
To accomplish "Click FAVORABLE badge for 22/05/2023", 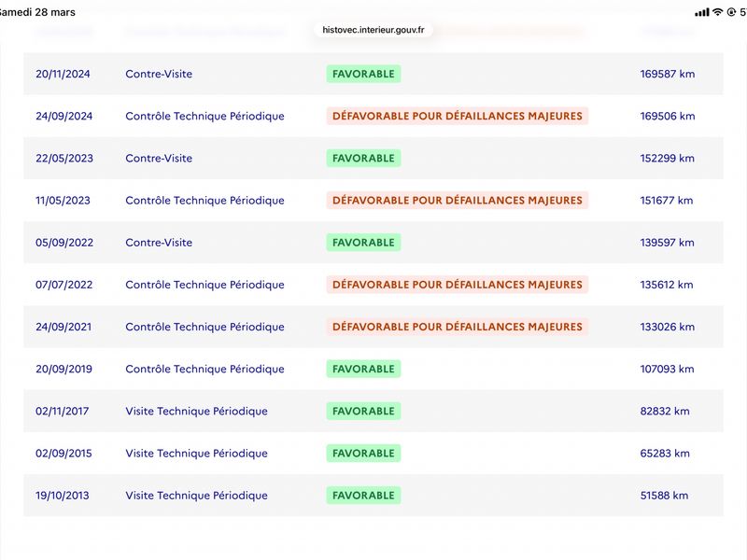I will coord(363,158).
